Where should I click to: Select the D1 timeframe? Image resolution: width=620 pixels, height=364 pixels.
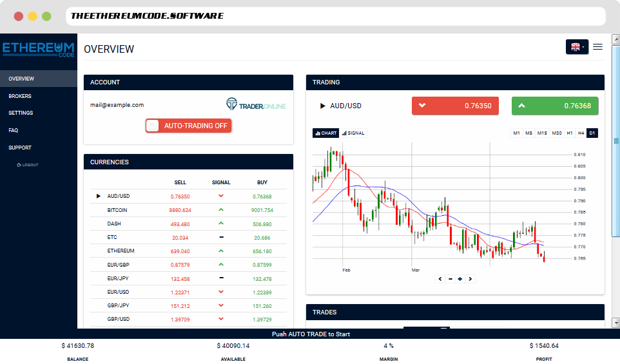(x=592, y=133)
